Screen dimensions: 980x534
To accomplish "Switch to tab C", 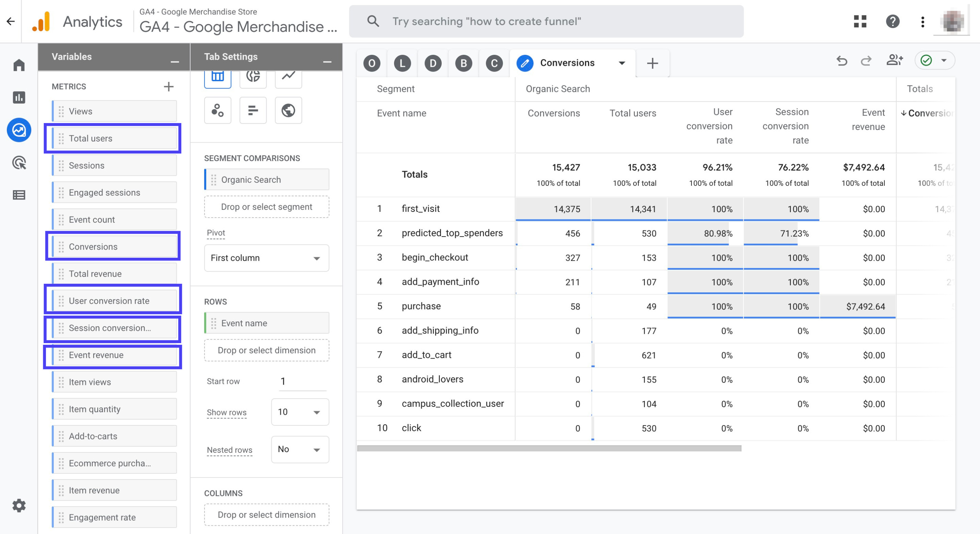I will (494, 63).
